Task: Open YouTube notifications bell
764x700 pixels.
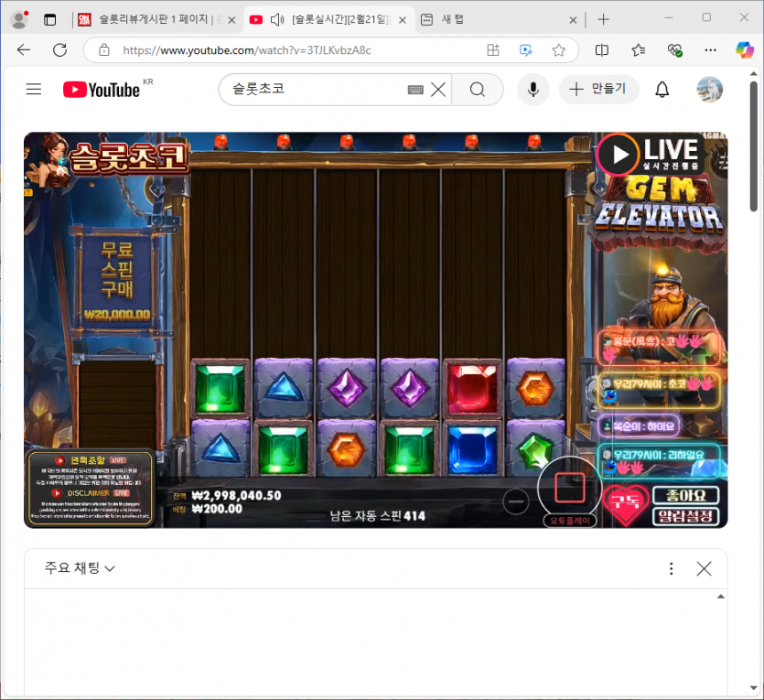Action: point(662,90)
